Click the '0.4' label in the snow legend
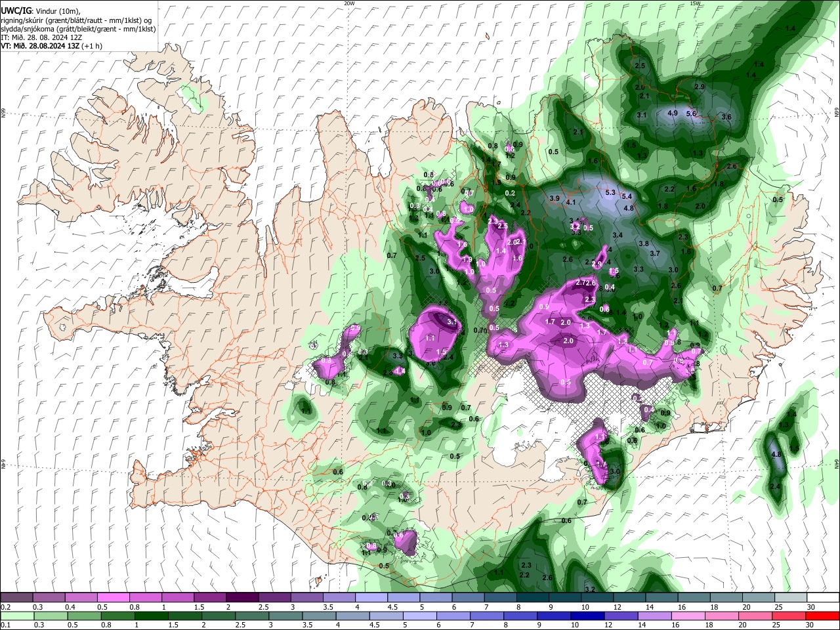 click(x=70, y=607)
